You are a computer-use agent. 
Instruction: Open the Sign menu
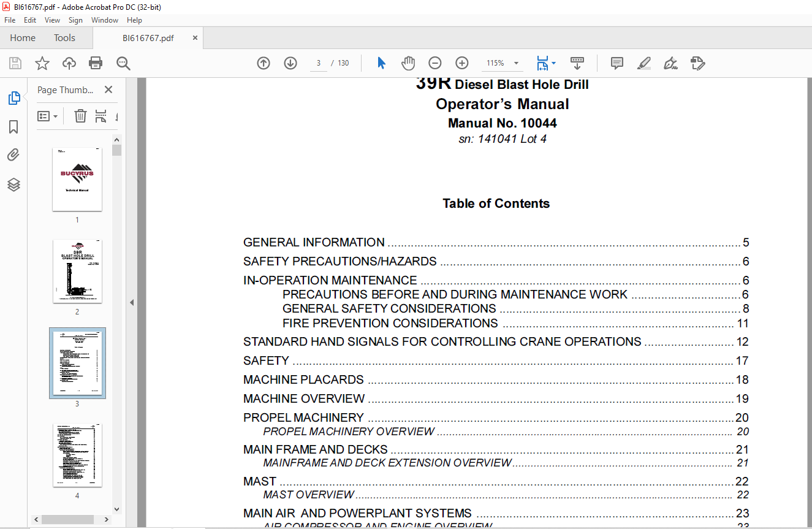click(x=75, y=20)
